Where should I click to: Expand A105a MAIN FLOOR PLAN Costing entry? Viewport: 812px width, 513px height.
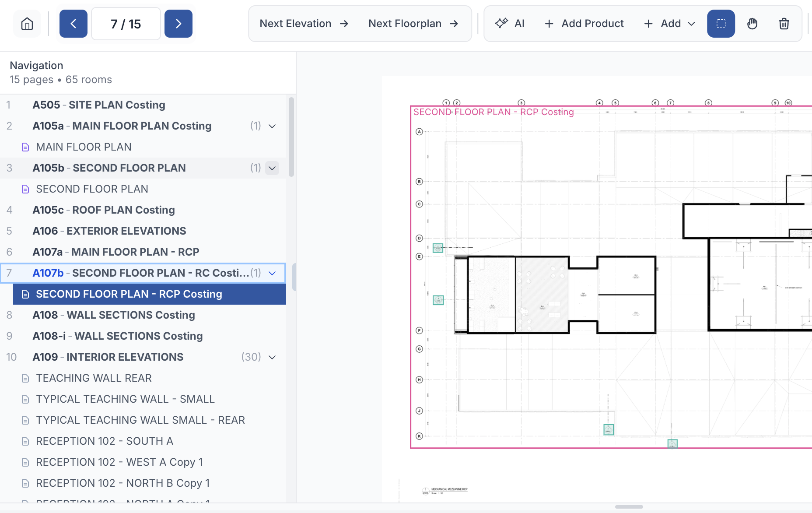tap(272, 126)
